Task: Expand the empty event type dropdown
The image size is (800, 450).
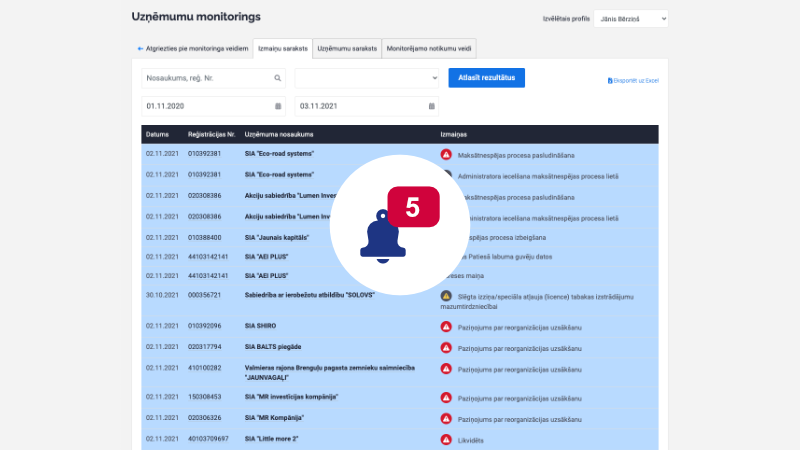Action: pos(367,78)
